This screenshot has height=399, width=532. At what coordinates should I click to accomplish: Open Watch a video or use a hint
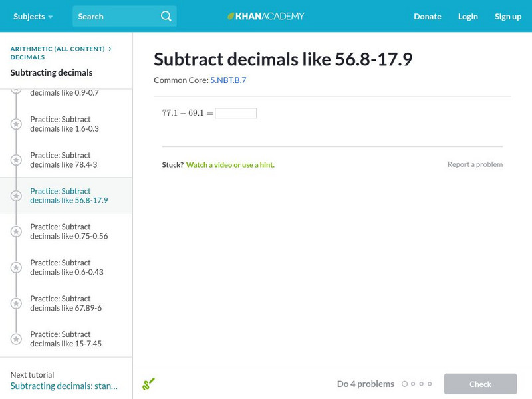pos(230,164)
